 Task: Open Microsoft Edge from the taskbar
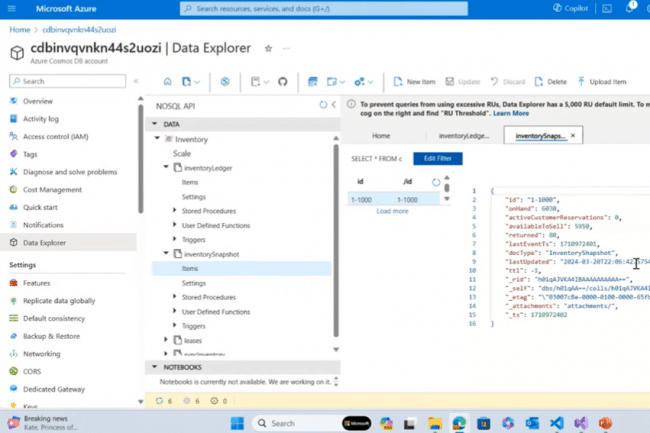point(459,423)
